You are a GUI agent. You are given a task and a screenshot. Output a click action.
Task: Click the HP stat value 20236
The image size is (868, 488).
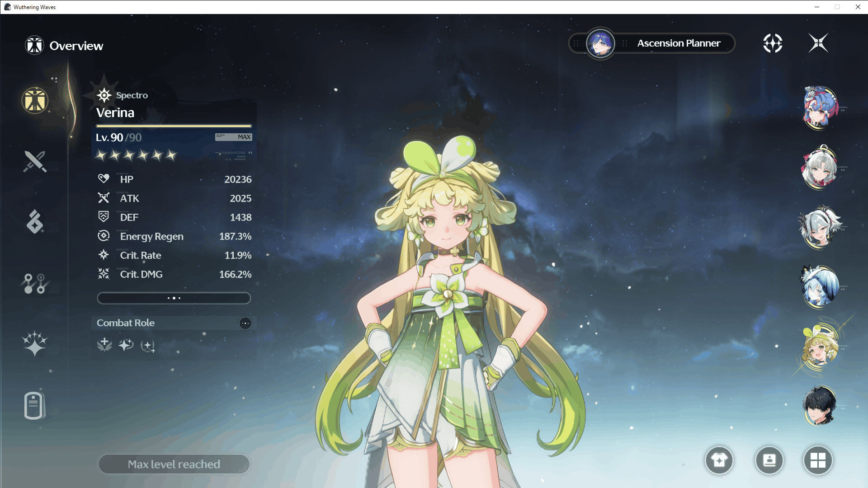(x=238, y=179)
